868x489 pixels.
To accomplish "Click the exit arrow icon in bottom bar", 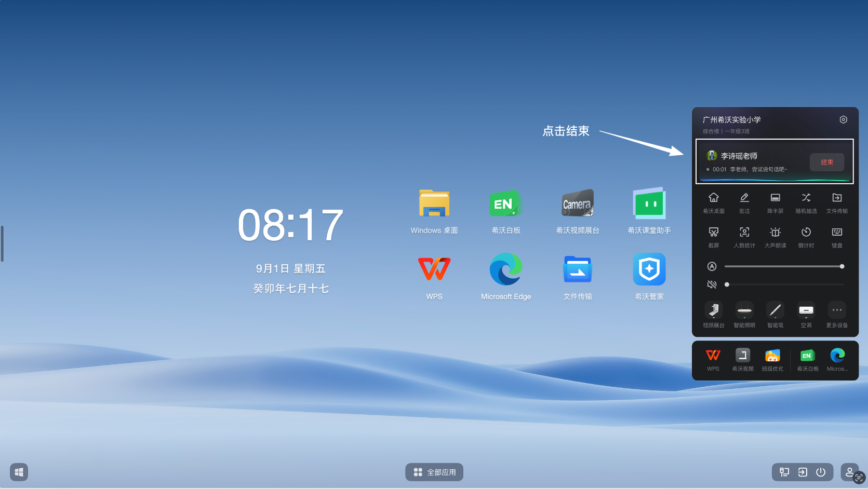I will [x=803, y=472].
